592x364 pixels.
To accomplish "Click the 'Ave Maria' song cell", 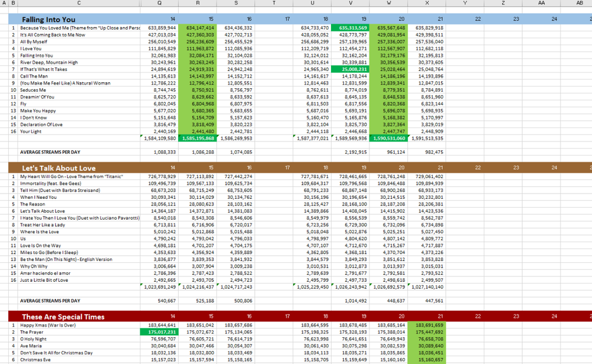I will [x=79, y=346].
